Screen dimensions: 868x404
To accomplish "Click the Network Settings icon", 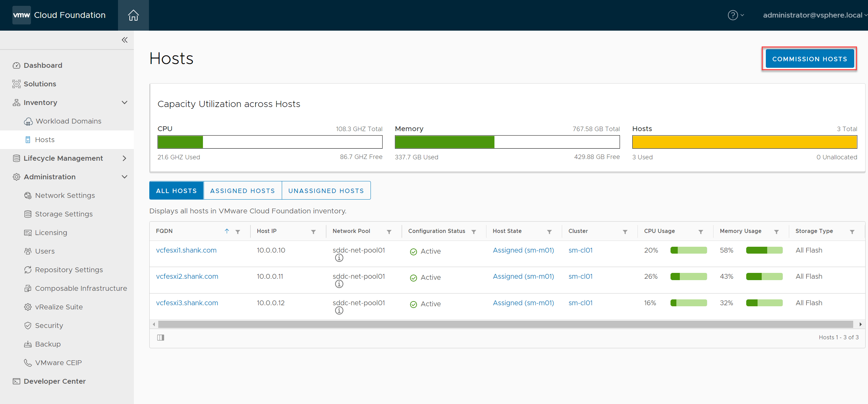I will [x=28, y=195].
